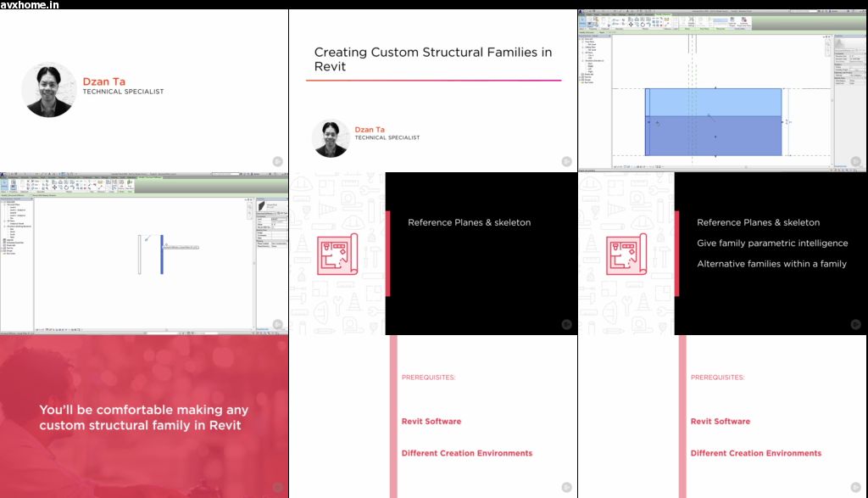Screen dimensions: 868x498
Task: Click the small portrait under the course title
Action: click(331, 138)
